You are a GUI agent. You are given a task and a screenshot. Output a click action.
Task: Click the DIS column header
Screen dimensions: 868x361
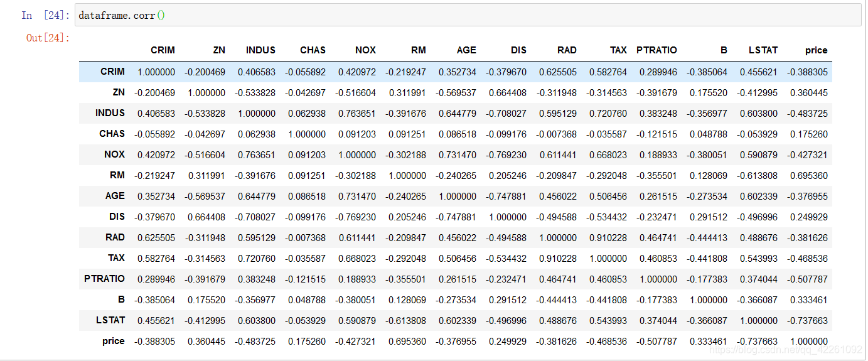click(518, 50)
